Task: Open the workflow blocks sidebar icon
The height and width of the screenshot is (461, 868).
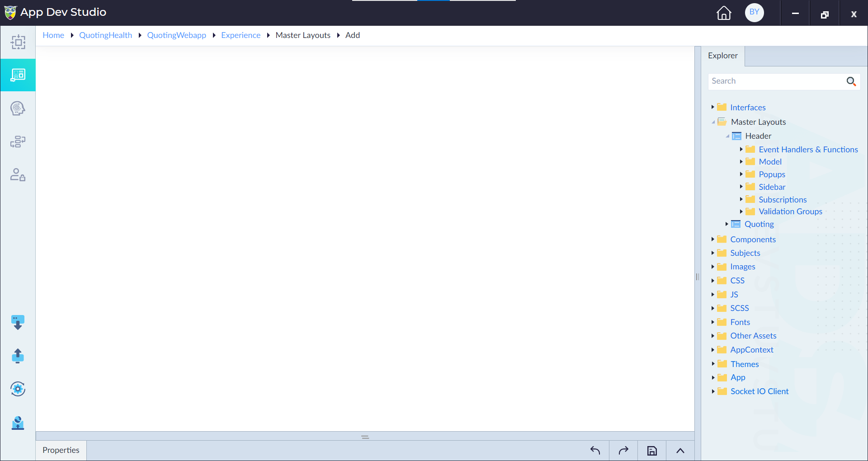Action: (18, 142)
